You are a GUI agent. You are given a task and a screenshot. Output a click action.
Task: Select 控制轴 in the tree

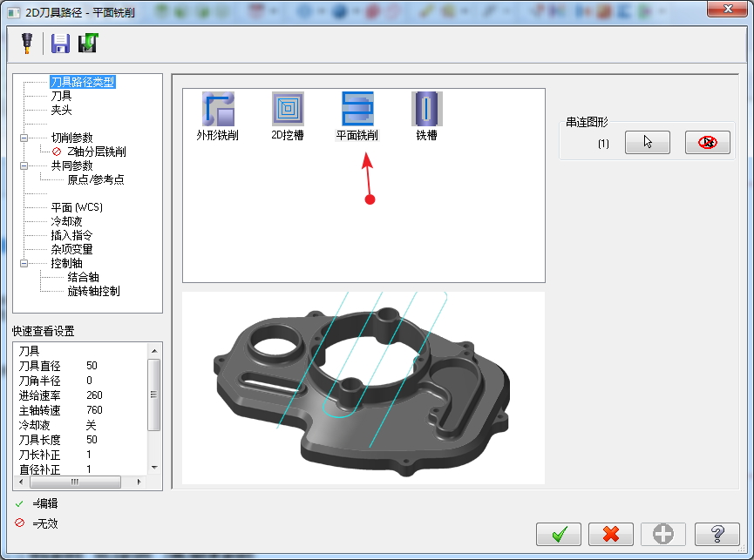[x=66, y=263]
